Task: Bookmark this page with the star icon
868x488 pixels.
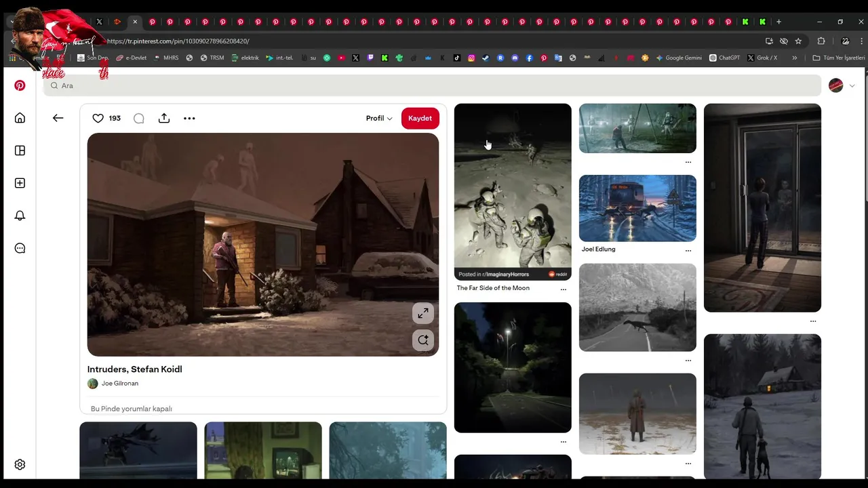Action: (x=798, y=41)
